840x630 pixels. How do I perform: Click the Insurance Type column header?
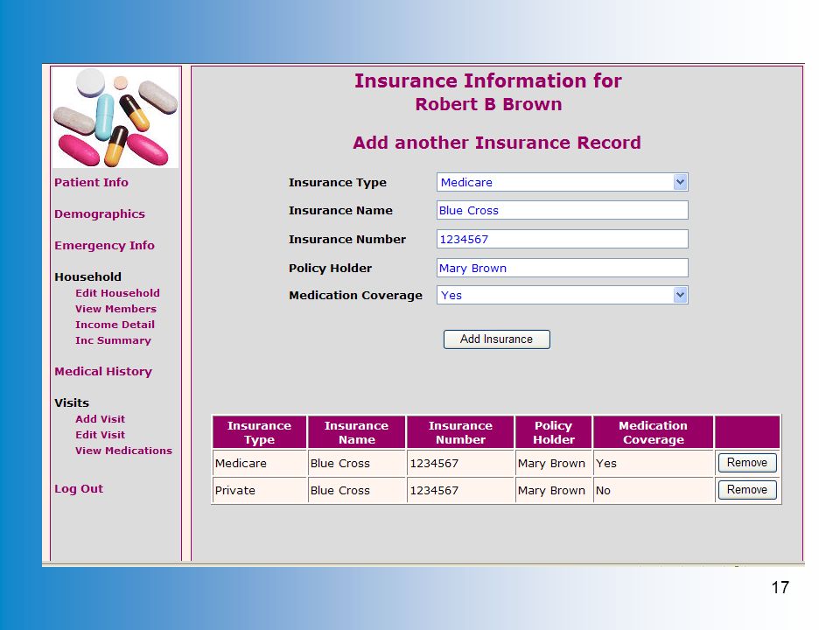tap(260, 432)
